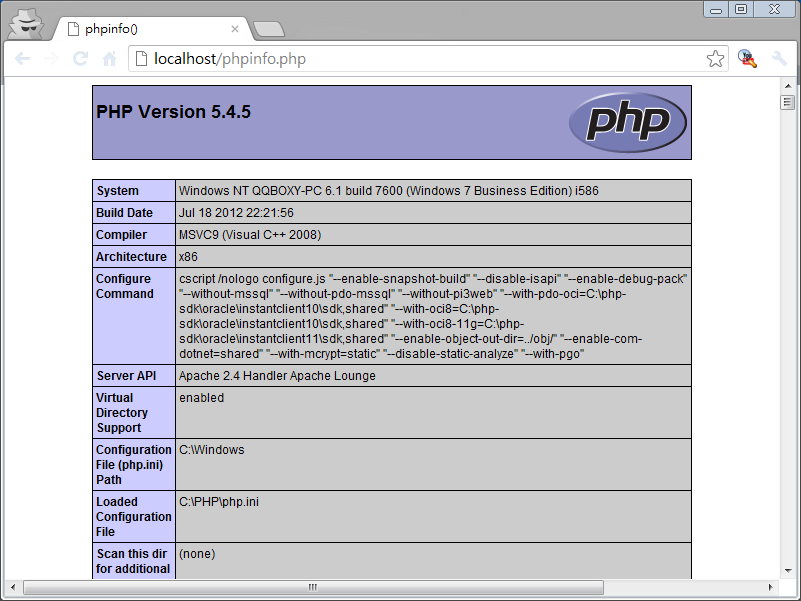Click the browser back arrow
This screenshot has height=601, width=801.
coord(22,59)
